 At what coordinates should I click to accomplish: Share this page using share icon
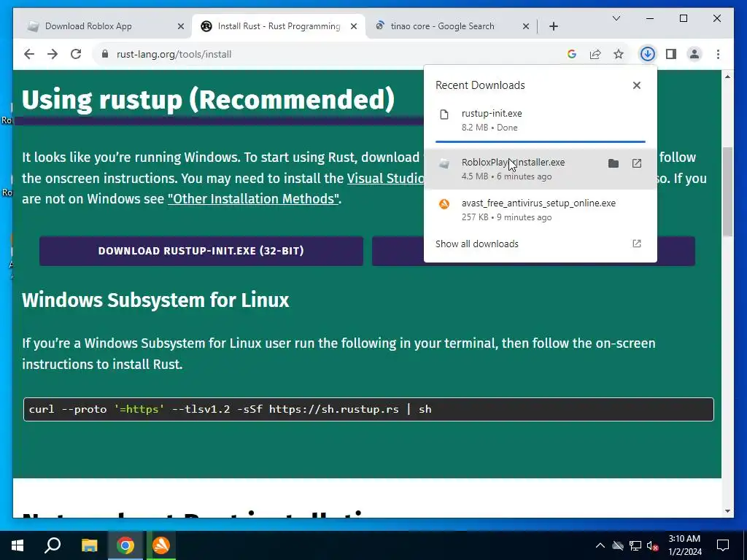(x=595, y=54)
